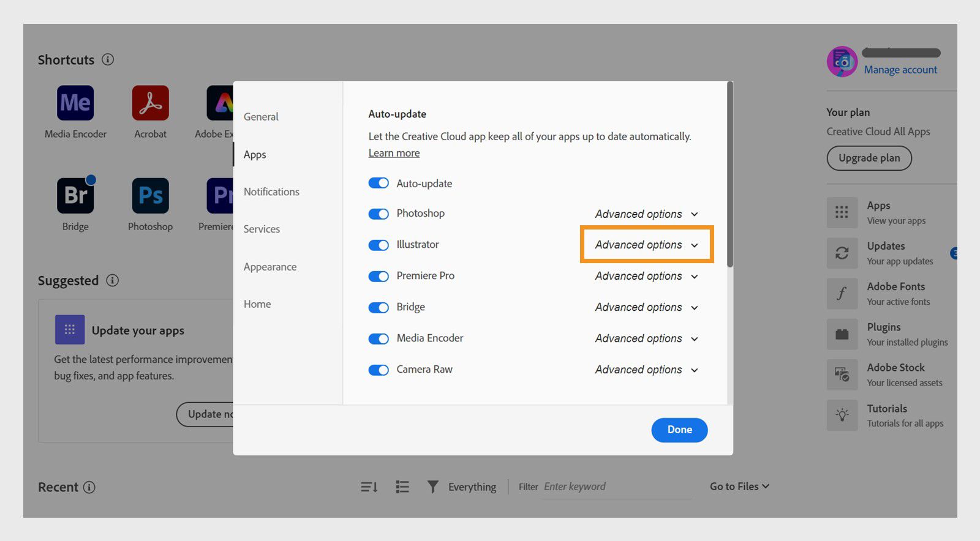Image resolution: width=980 pixels, height=541 pixels.
Task: Select Apps preferences tab
Action: [255, 154]
